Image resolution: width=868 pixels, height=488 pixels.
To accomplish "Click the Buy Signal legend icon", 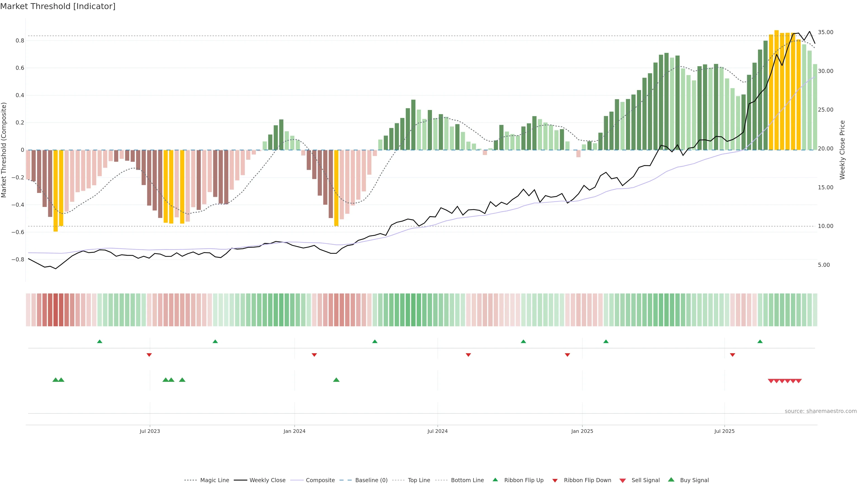I will click(x=671, y=480).
